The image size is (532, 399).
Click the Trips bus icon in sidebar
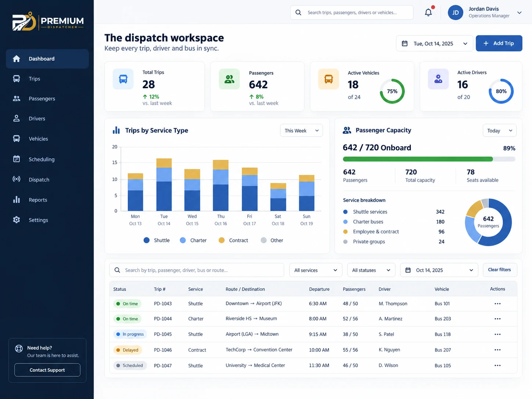pos(17,79)
